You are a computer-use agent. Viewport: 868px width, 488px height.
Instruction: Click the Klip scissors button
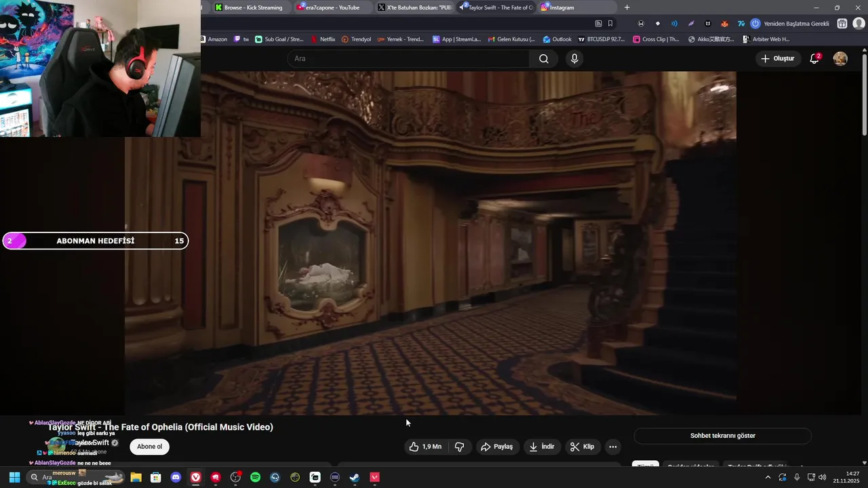click(582, 447)
